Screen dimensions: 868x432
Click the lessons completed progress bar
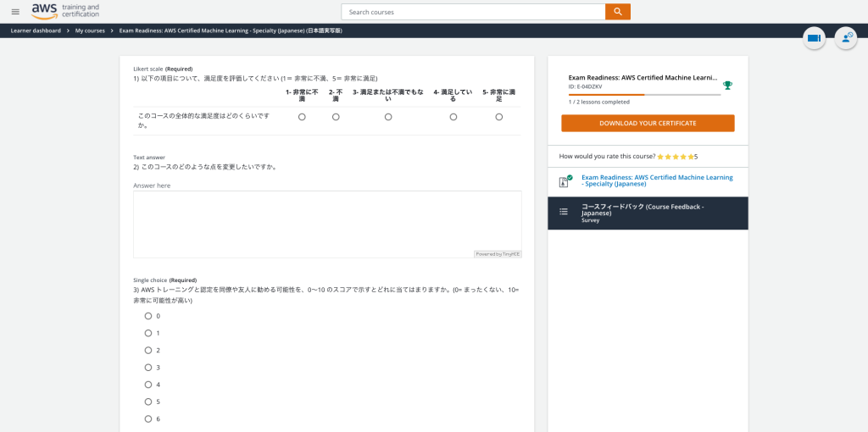pos(644,95)
